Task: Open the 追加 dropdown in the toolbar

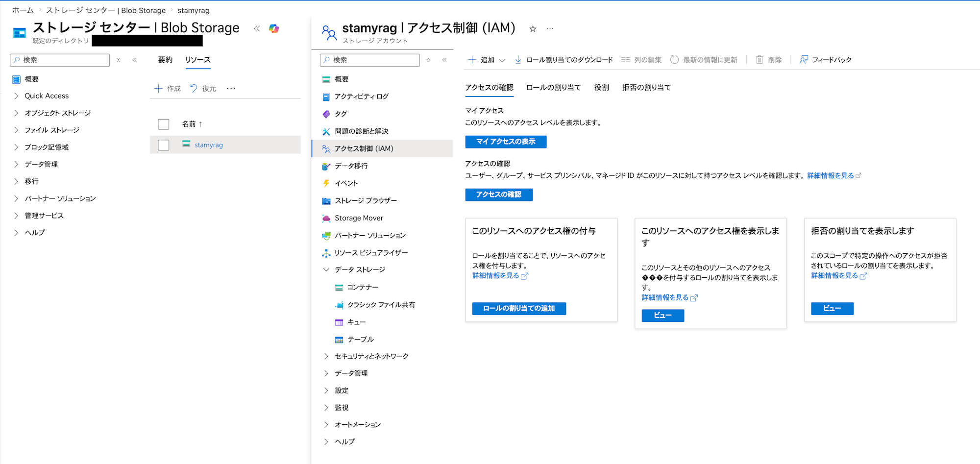Action: point(486,60)
